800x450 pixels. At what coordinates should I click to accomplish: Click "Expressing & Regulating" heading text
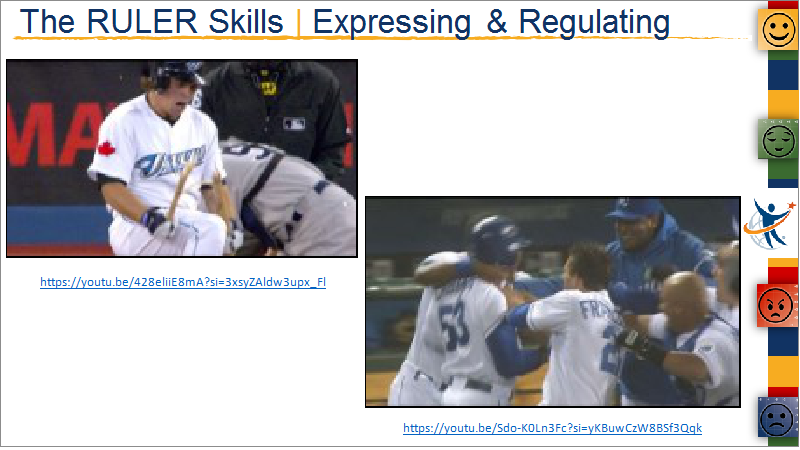click(x=491, y=22)
